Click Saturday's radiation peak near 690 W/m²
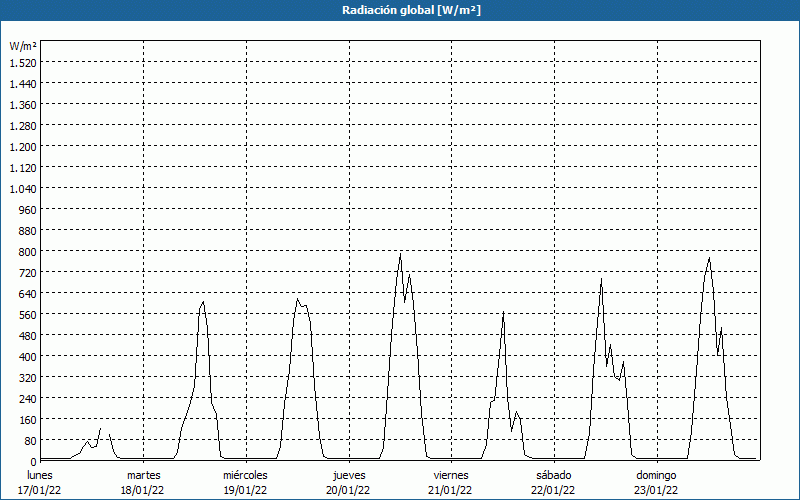Screen dimensions: 800x500 click(602, 279)
